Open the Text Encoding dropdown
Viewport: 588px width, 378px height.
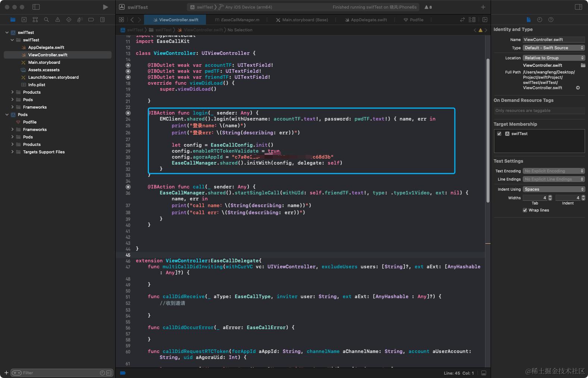554,171
